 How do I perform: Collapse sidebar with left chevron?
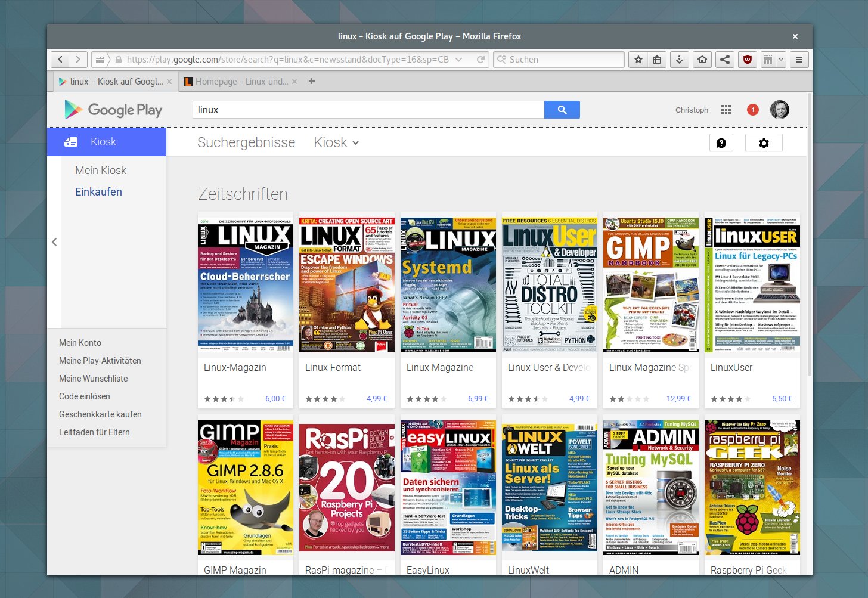(x=54, y=242)
